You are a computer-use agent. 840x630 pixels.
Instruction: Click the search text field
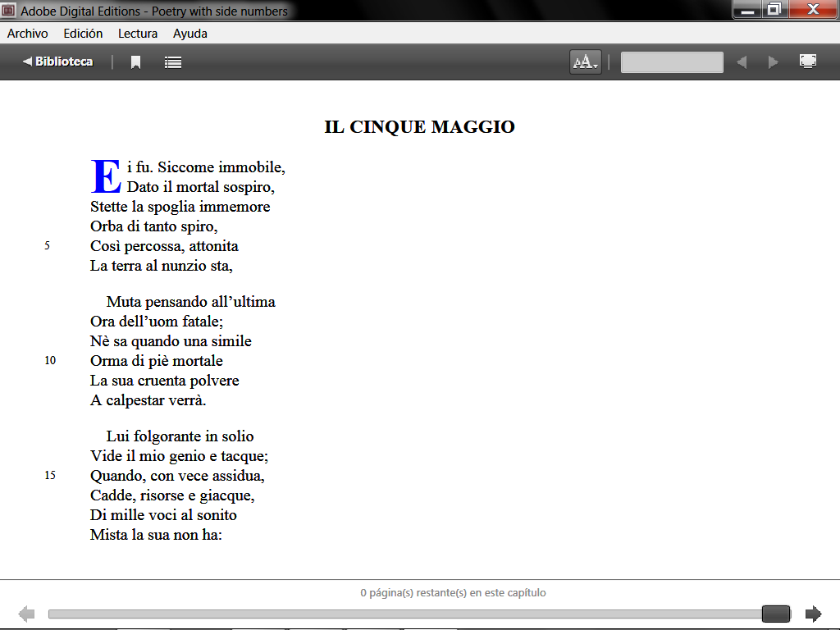(672, 62)
